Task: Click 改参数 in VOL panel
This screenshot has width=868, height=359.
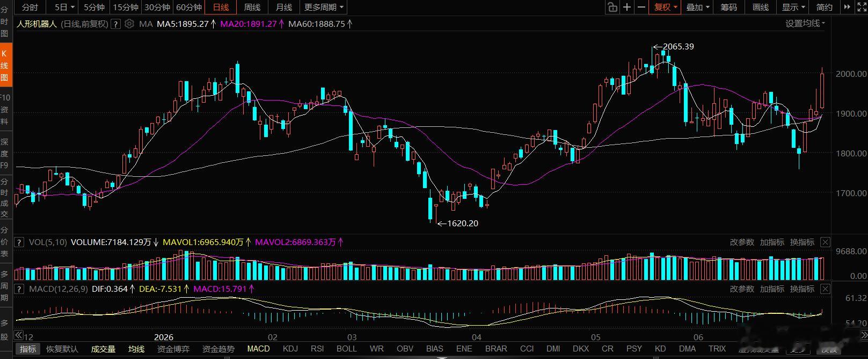Action: 742,242
